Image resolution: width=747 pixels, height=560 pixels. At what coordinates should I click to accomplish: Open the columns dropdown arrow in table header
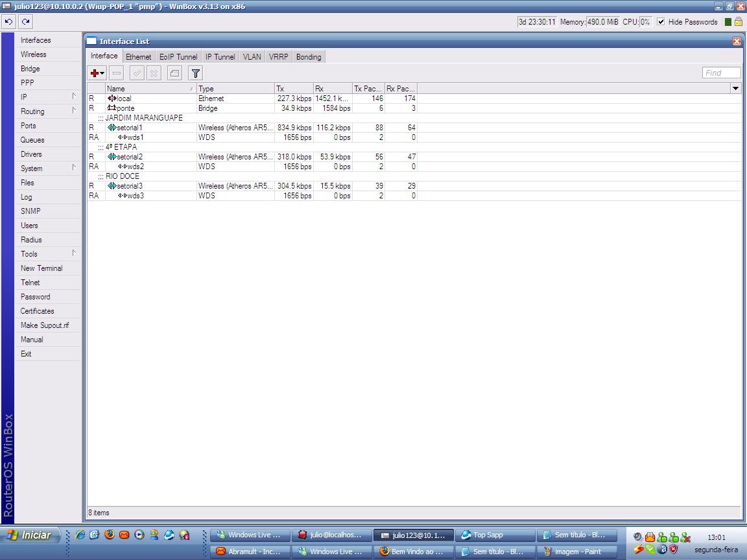(735, 89)
